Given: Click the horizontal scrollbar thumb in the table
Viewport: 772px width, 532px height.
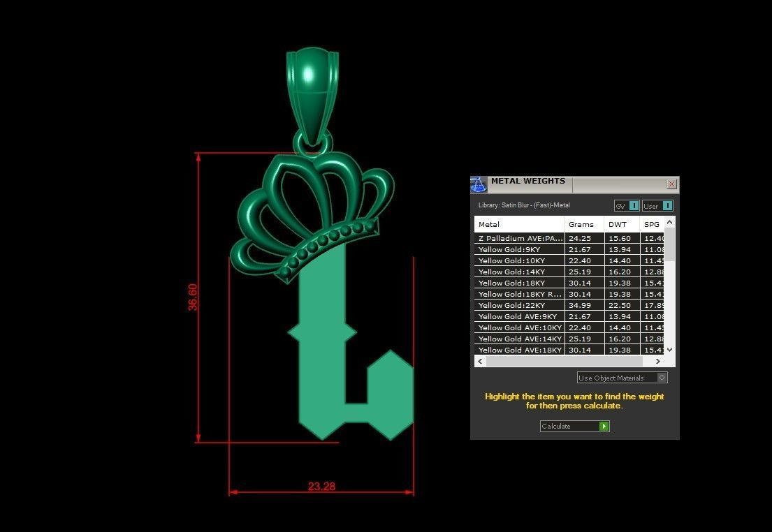Looking at the screenshot, I should click(565, 361).
